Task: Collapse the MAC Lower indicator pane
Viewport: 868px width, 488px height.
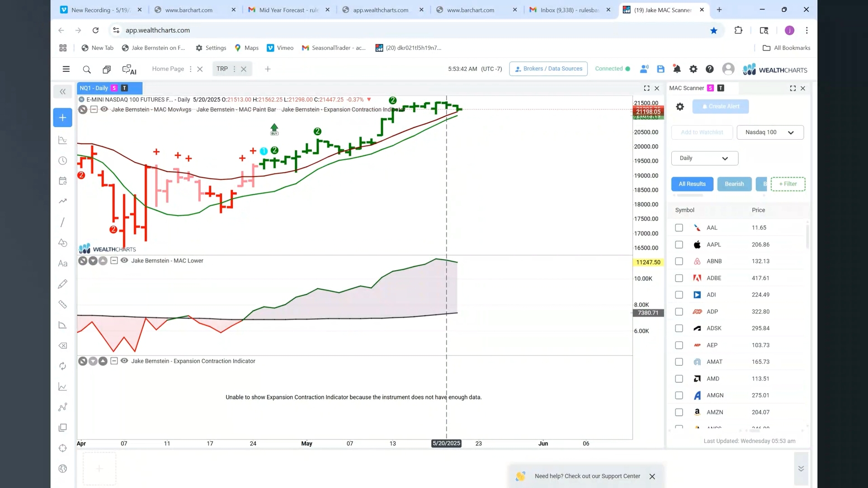Action: [x=114, y=261]
